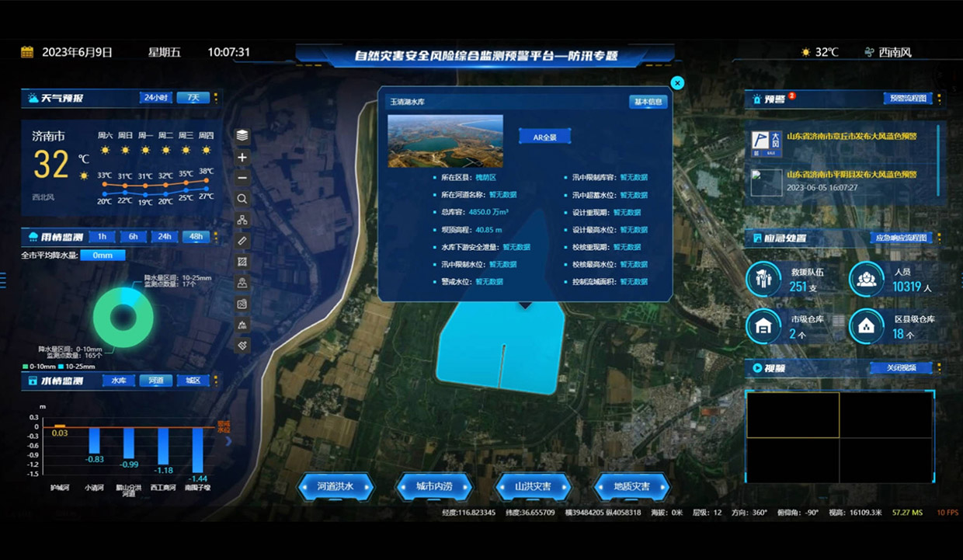This screenshot has height=560, width=963.
Task: Select the 水库 tab in water monitoring
Action: 118,381
